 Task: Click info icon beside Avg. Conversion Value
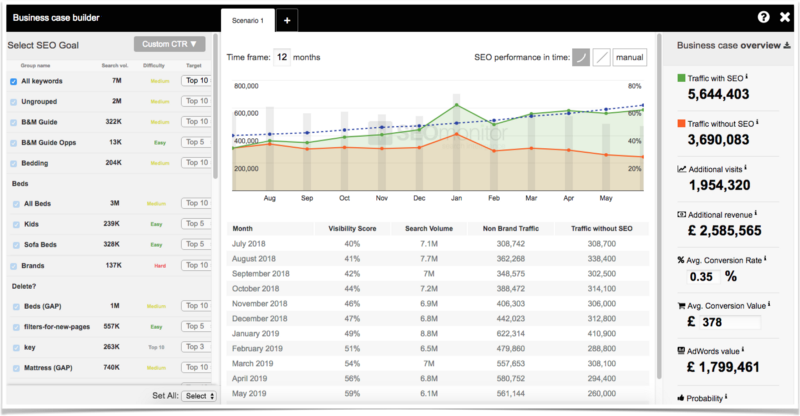click(769, 304)
